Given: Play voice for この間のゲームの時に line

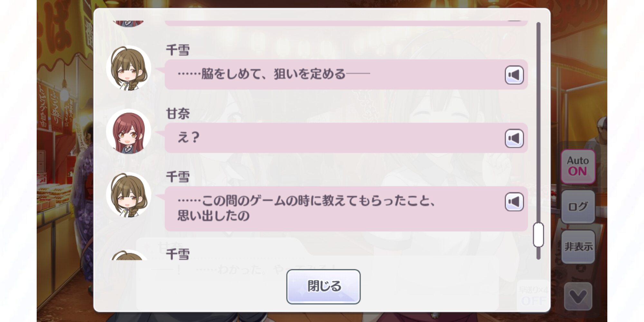Looking at the screenshot, I should (514, 202).
